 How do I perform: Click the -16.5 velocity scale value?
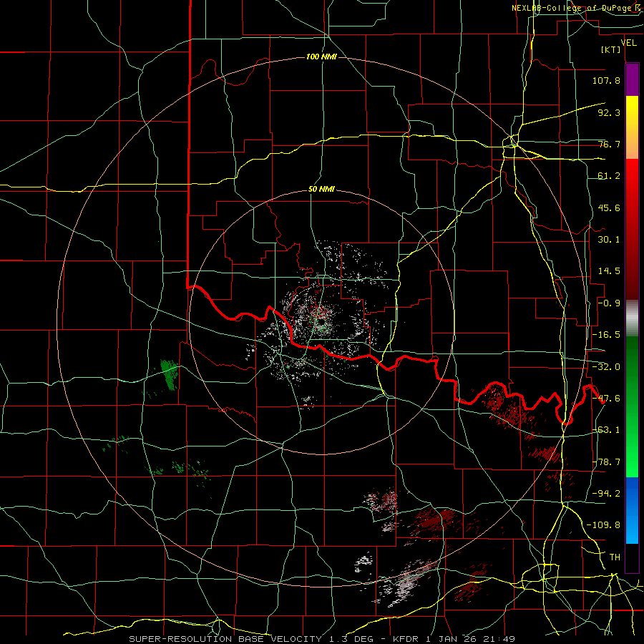(x=606, y=335)
